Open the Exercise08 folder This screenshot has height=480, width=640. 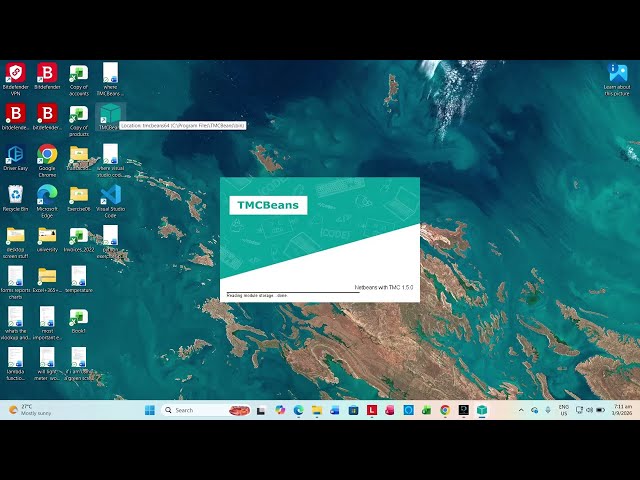pyautogui.click(x=79, y=198)
